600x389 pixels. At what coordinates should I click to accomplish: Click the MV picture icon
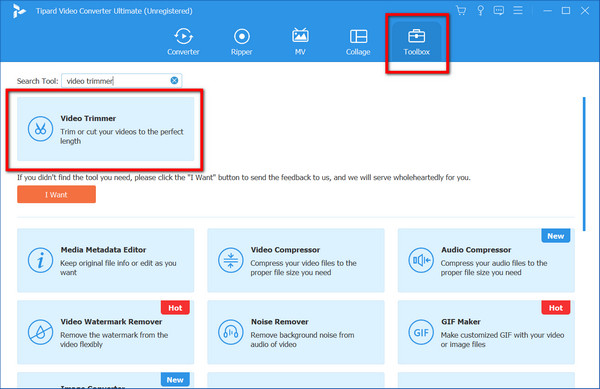coord(300,35)
